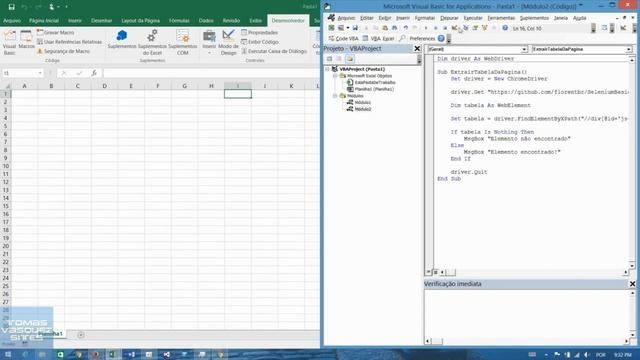
Task: Open Suplementos COM icon
Action: pos(182,42)
